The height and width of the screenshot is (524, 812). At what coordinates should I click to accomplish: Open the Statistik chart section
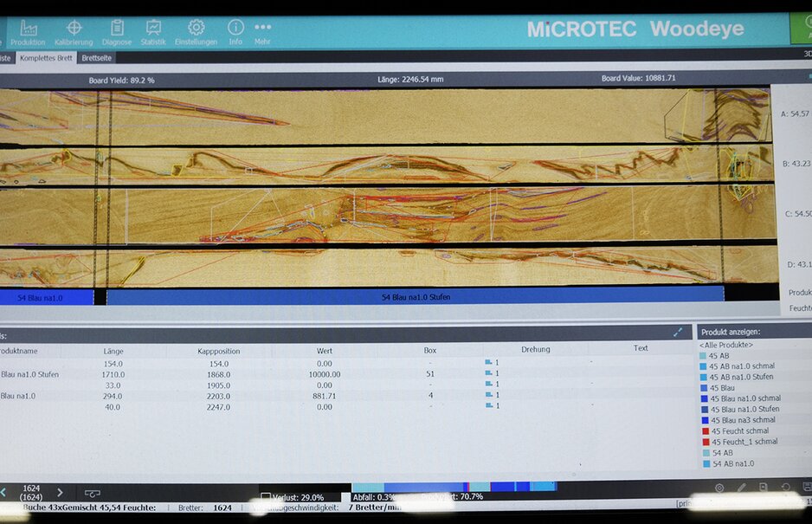153,32
